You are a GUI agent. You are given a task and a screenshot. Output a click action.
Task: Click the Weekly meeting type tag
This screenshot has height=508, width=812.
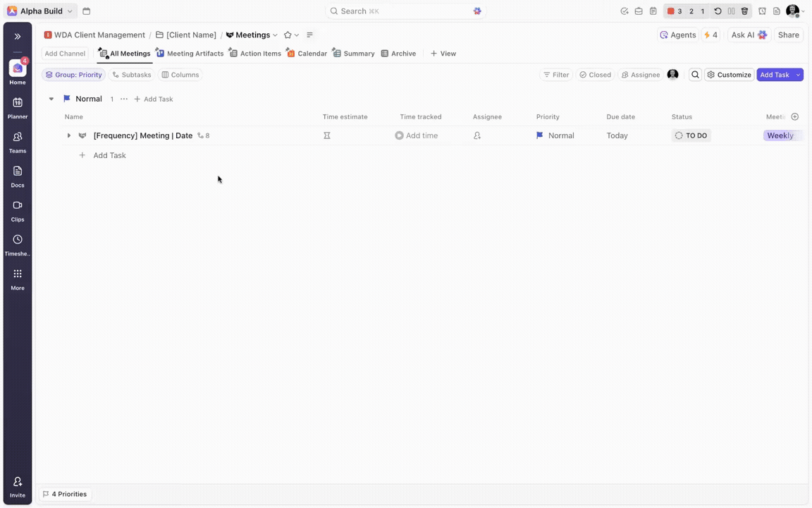pyautogui.click(x=780, y=135)
